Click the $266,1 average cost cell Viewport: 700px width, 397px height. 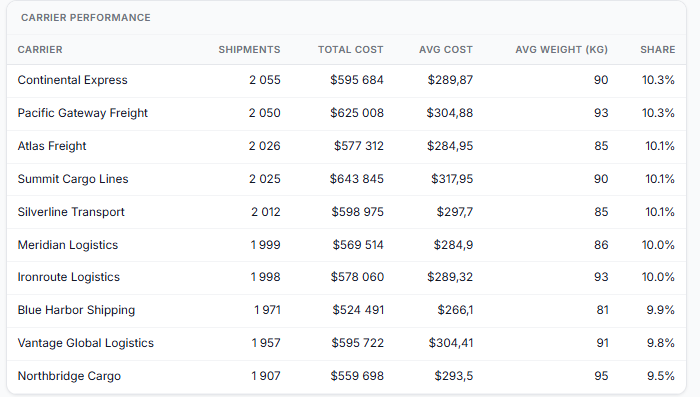pyautogui.click(x=455, y=310)
